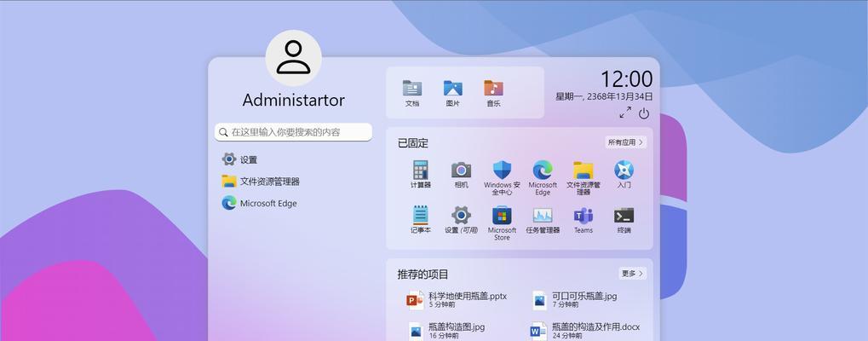Click the 已固定 section heading
This screenshot has width=868, height=341.
click(413, 143)
